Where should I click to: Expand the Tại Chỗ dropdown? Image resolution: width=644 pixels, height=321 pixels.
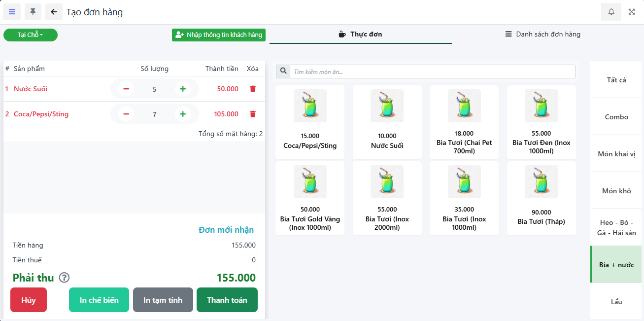click(x=31, y=35)
